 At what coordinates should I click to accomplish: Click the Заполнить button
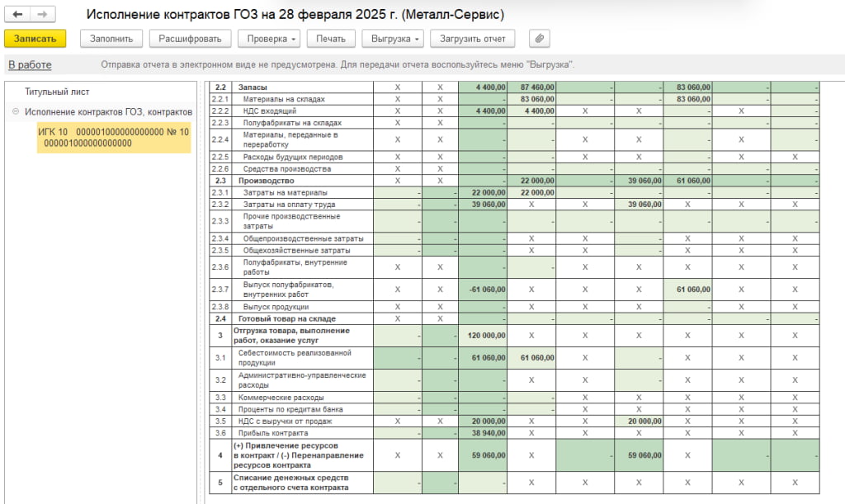[x=111, y=39]
